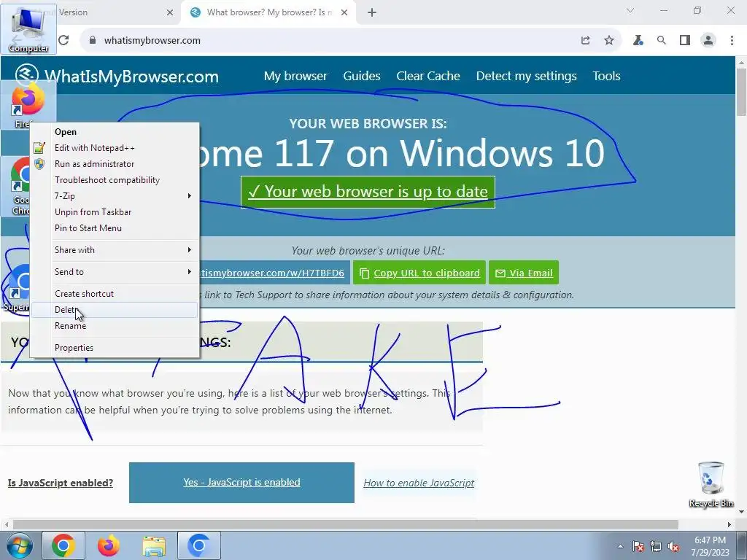The image size is (747, 560).
Task: Choose Properties in the context menu
Action: click(x=115, y=348)
